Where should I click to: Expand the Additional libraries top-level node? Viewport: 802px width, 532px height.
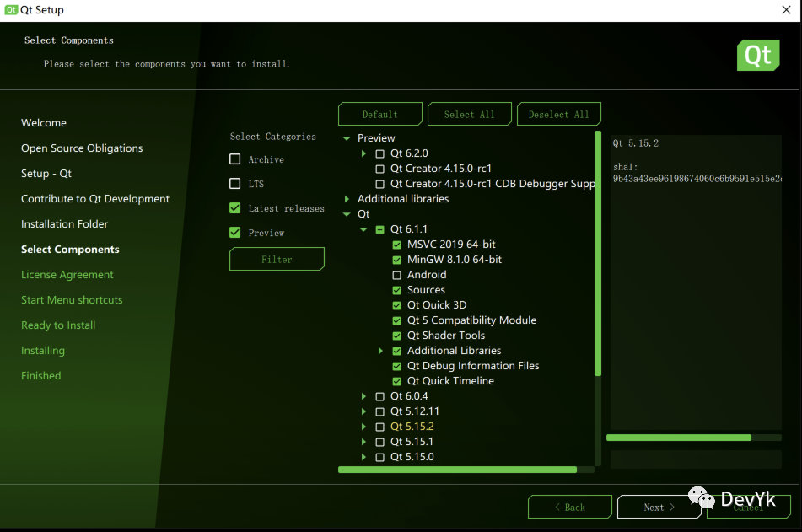tap(347, 199)
